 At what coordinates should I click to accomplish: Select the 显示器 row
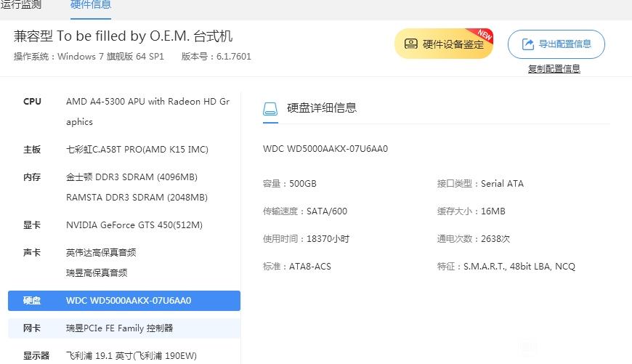(124, 355)
